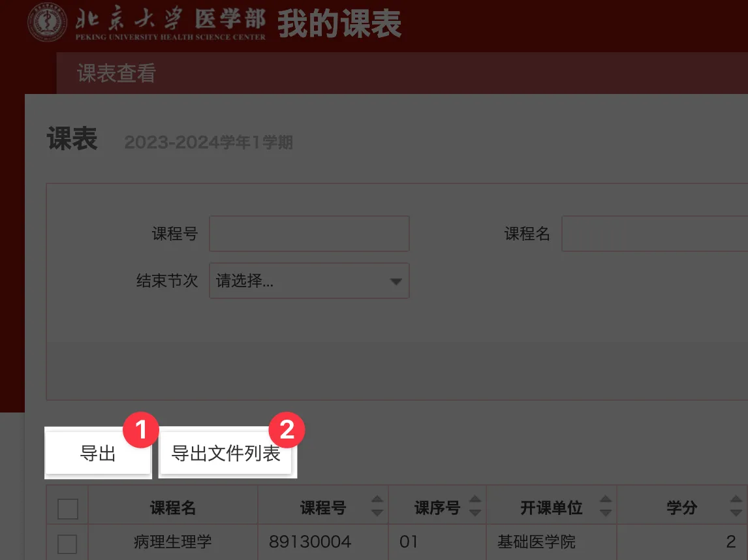The width and height of the screenshot is (748, 560).
Task: Click sort arrows on 课程号 column header
Action: click(377, 506)
